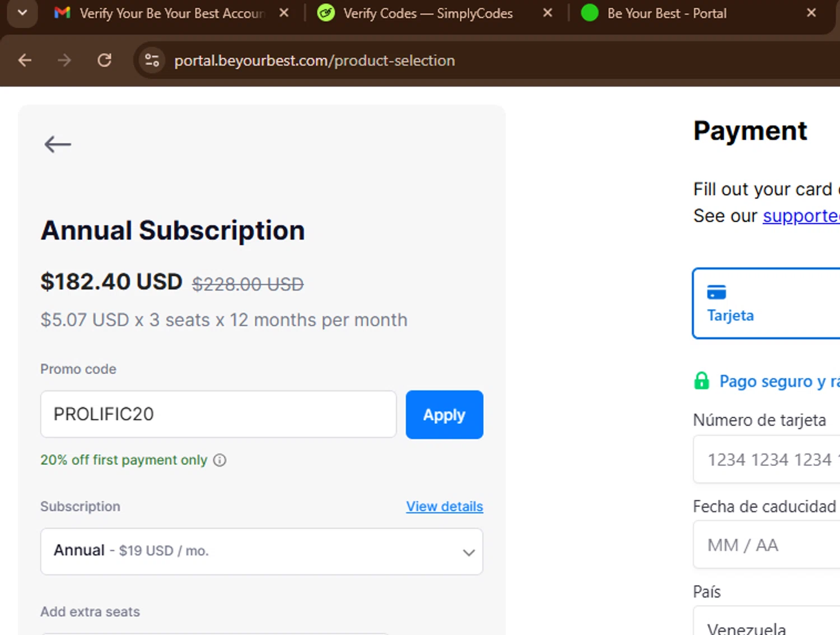Click the $182.40 USD price text
This screenshot has height=635, width=840.
[111, 282]
